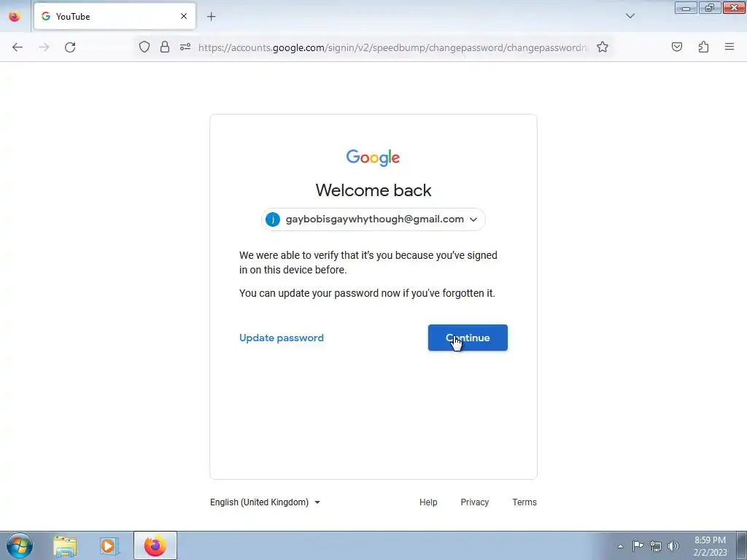Click the Google logo
The height and width of the screenshot is (560, 747).
click(x=373, y=157)
